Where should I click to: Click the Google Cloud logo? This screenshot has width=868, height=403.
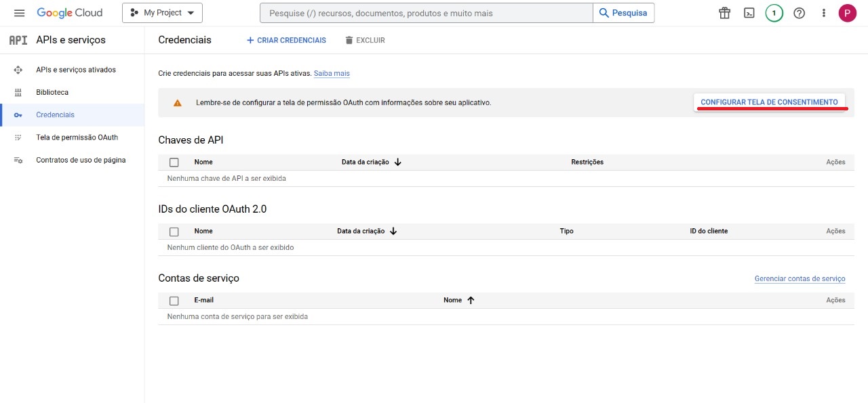70,13
